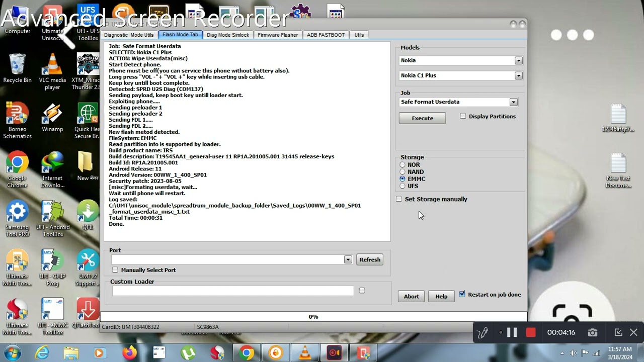Image resolution: width=644 pixels, height=362 pixels.
Task: Select the XTM_Miracle Thunder desktop shortcut
Action: pyautogui.click(x=87, y=72)
